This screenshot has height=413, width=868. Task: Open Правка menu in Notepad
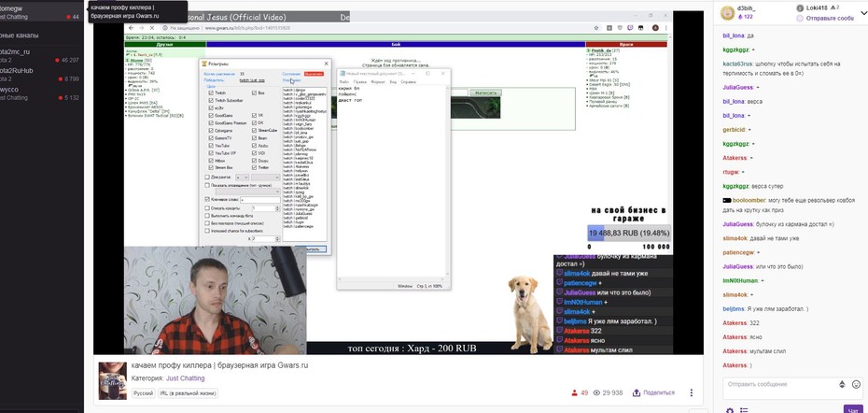pyautogui.click(x=360, y=82)
